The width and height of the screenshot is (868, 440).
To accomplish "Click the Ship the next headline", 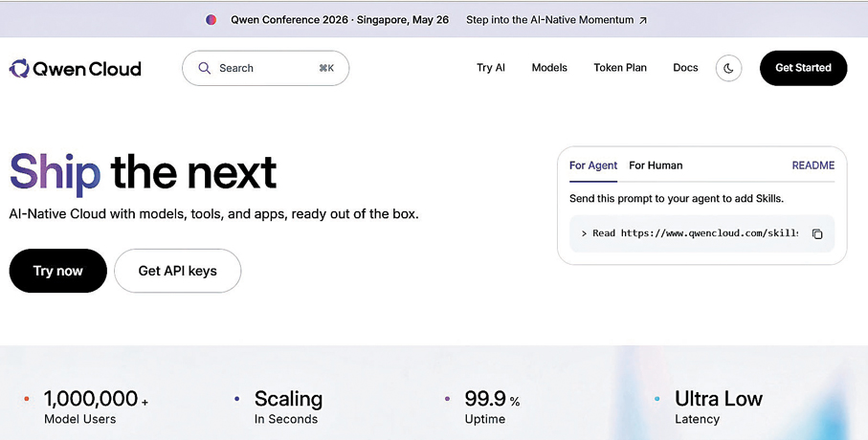I will click(143, 173).
